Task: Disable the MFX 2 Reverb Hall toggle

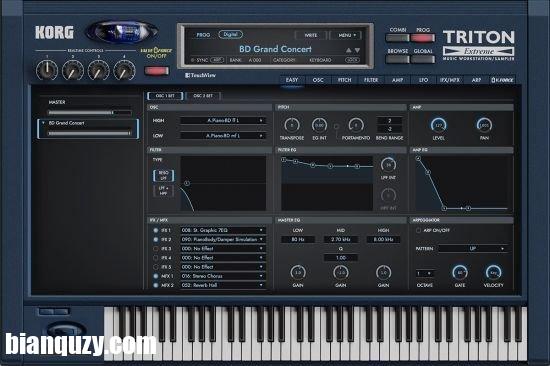Action: [156, 285]
